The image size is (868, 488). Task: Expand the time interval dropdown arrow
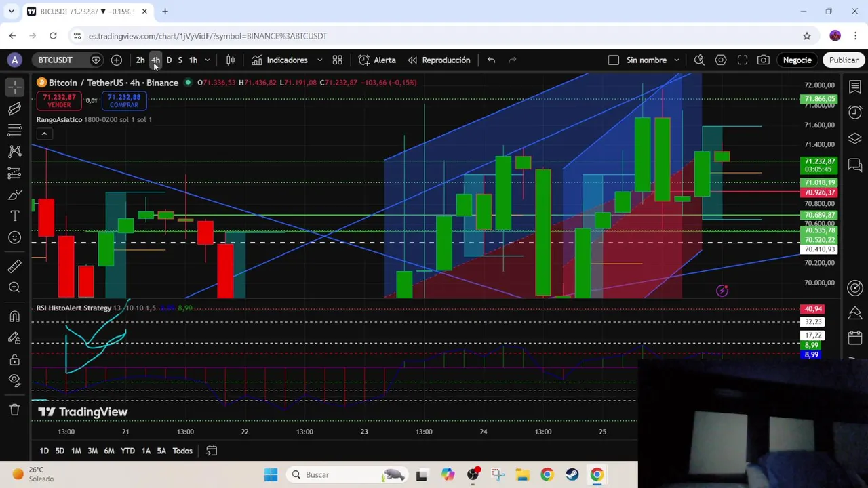pos(208,60)
